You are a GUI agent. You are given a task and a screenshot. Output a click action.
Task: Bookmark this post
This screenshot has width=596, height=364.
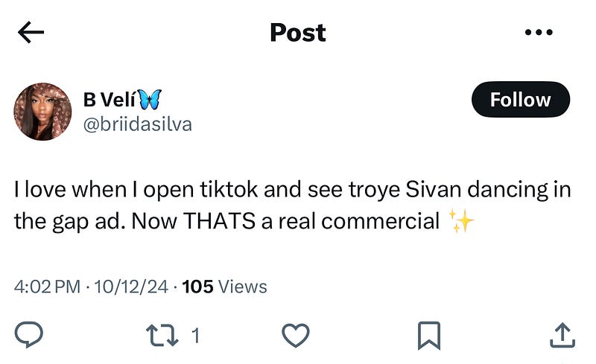[428, 336]
